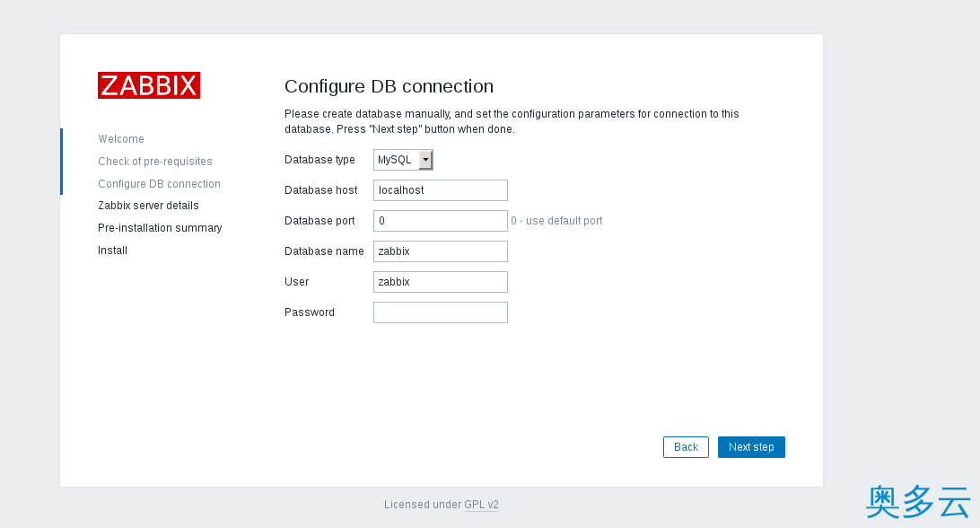Image resolution: width=980 pixels, height=528 pixels.
Task: Click the Database name label
Action: point(324,251)
